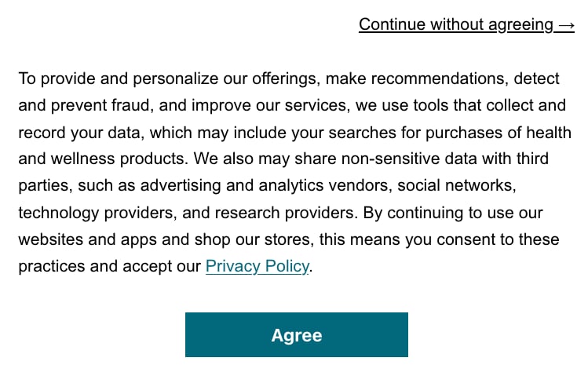Screen dimensions: 588x365
Task: Click the words "advertising and analytics vendors"
Action: coord(250,186)
